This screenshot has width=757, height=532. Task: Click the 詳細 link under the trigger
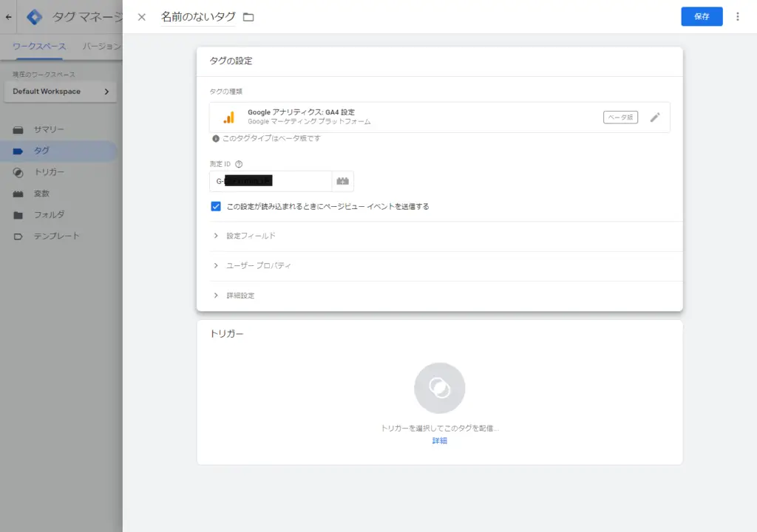(439, 441)
